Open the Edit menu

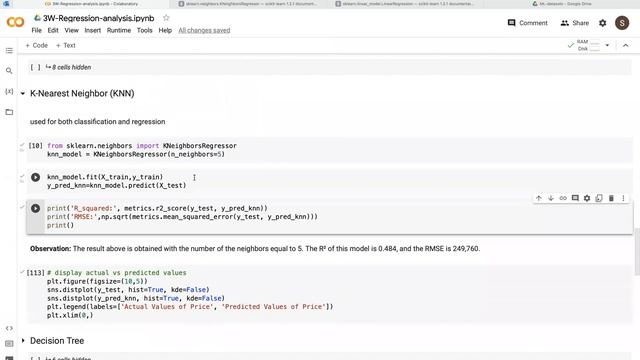pos(53,30)
